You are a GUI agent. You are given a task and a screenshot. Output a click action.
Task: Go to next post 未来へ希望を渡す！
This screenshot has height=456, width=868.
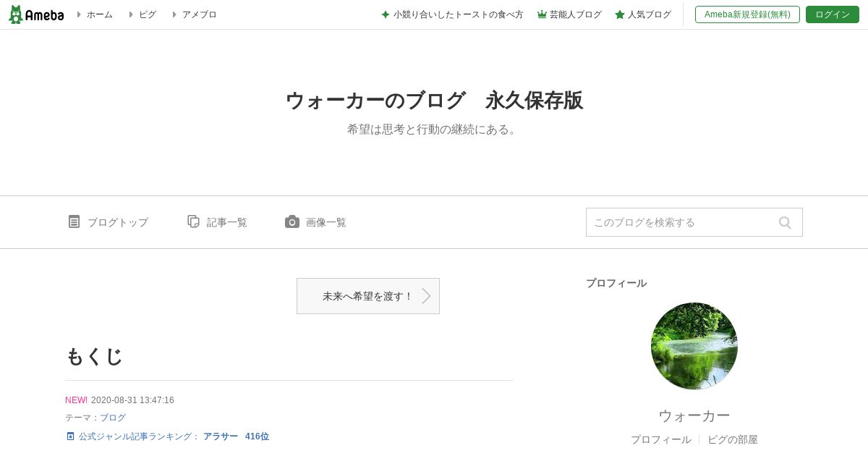click(x=368, y=296)
